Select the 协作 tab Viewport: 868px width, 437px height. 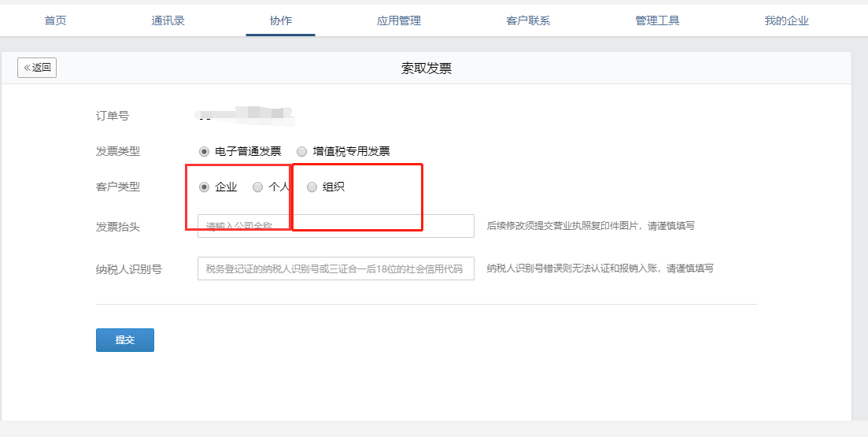pyautogui.click(x=280, y=20)
